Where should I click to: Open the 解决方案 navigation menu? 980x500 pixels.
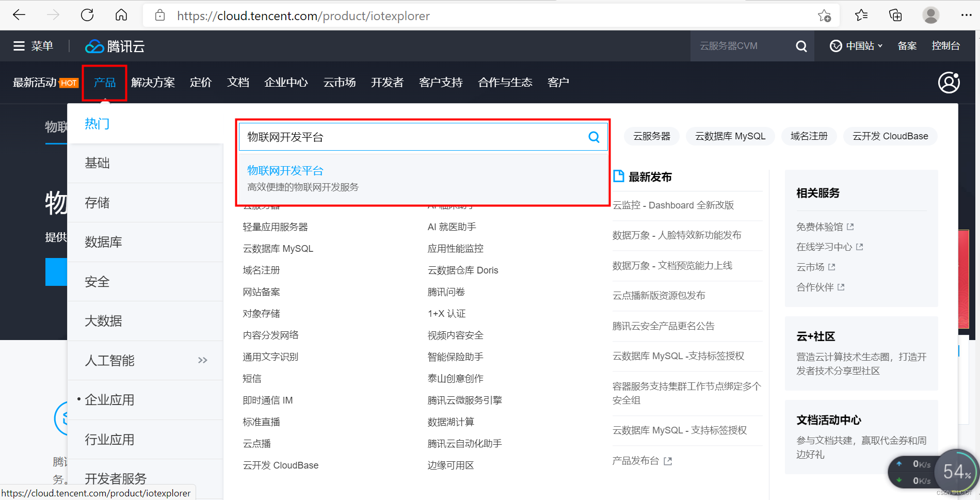click(x=153, y=83)
